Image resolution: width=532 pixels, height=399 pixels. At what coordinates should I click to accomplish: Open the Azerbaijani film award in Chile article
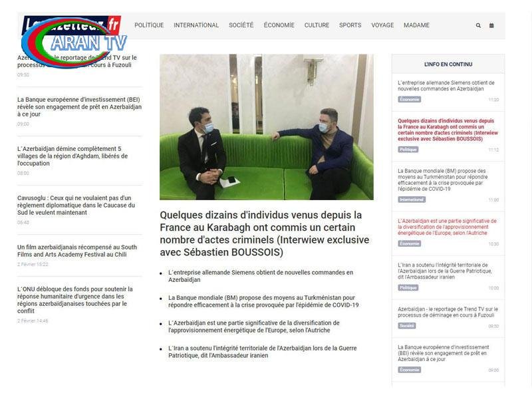77,250
